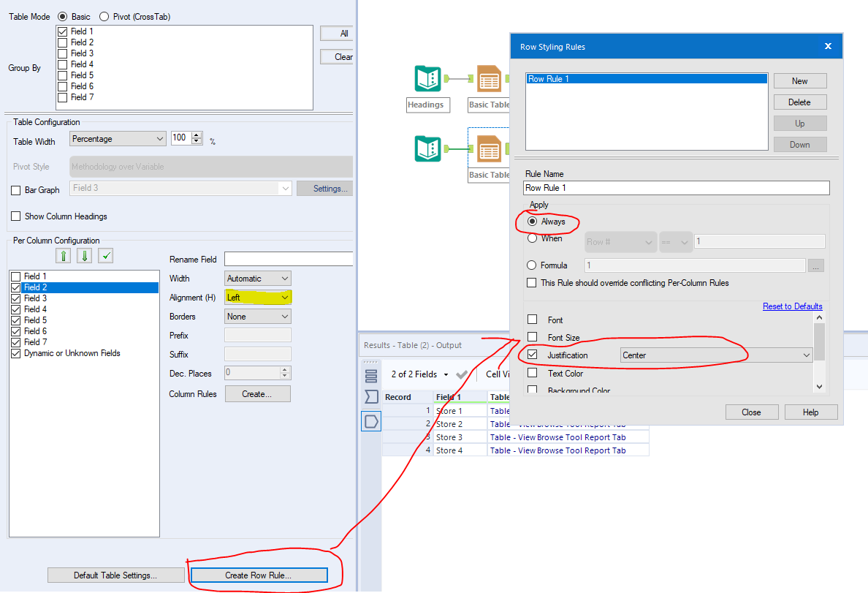Click the data records view icon in Results
Image resolution: width=868 pixels, height=593 pixels.
(371, 375)
